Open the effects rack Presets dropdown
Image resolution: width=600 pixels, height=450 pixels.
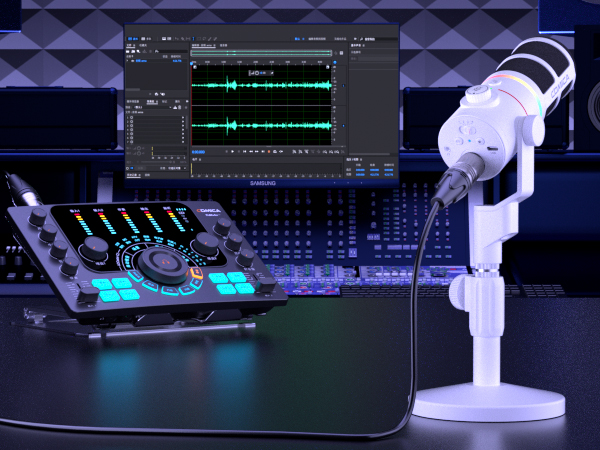tap(153, 107)
